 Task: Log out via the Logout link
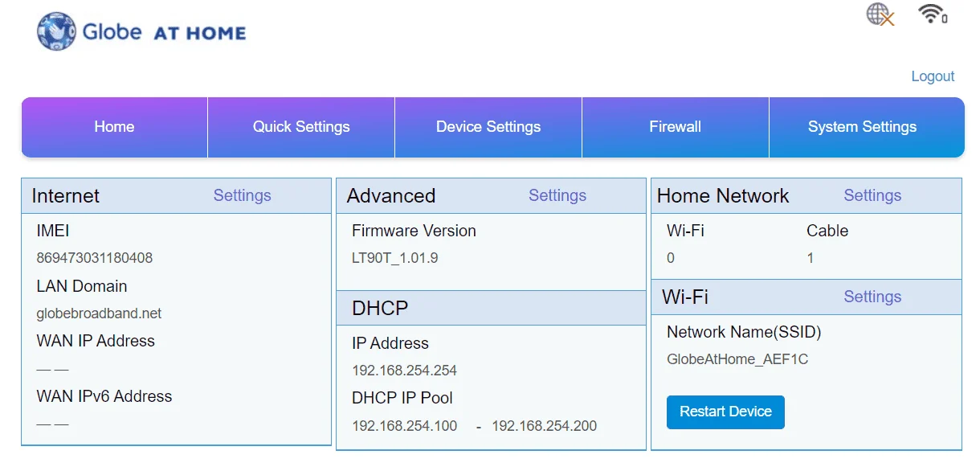click(x=933, y=76)
